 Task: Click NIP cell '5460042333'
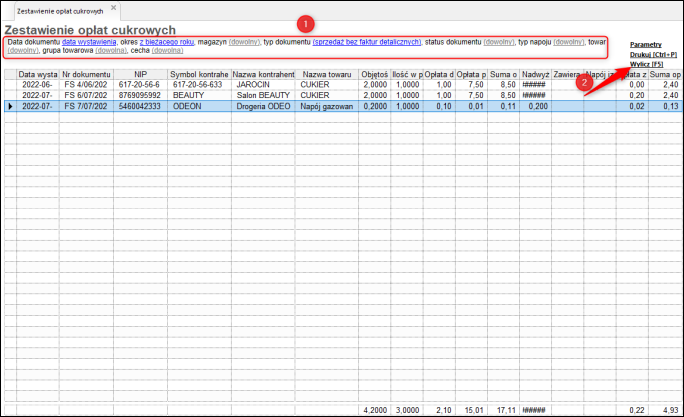click(x=140, y=106)
